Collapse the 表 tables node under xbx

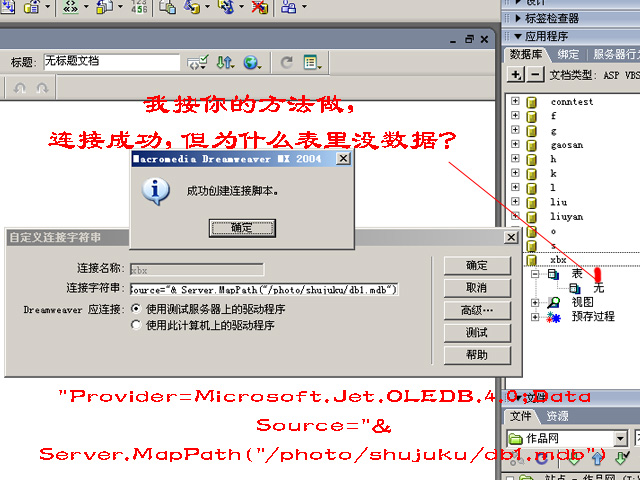pyautogui.click(x=535, y=274)
